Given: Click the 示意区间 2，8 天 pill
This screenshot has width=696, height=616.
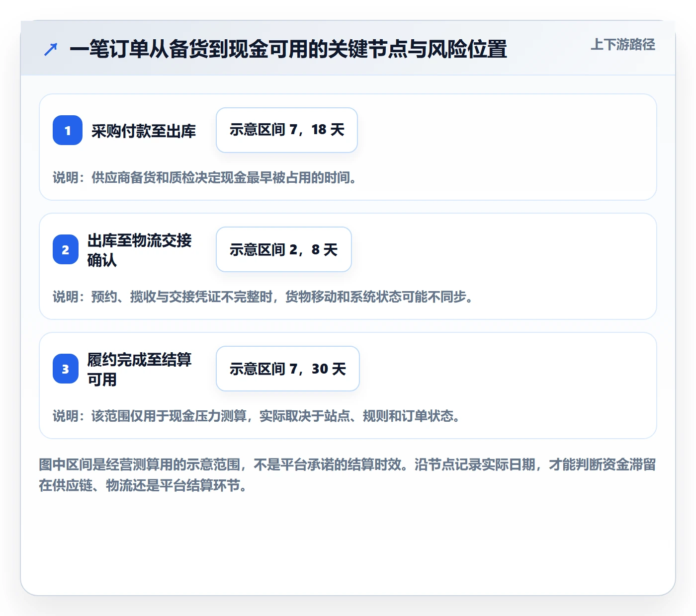Looking at the screenshot, I should (x=284, y=249).
